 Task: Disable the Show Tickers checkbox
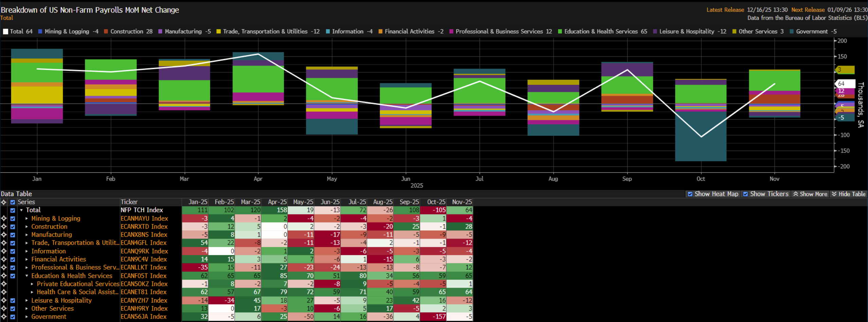tap(745, 194)
